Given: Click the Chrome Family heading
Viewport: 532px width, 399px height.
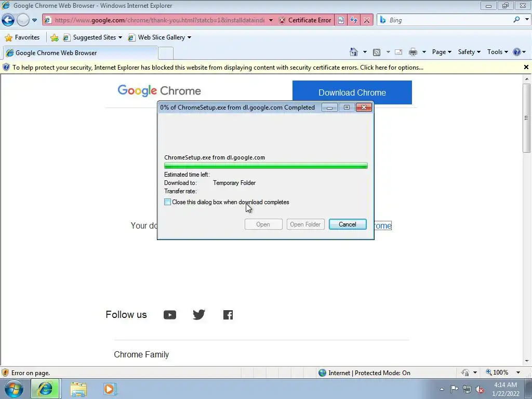Looking at the screenshot, I should pos(141,354).
